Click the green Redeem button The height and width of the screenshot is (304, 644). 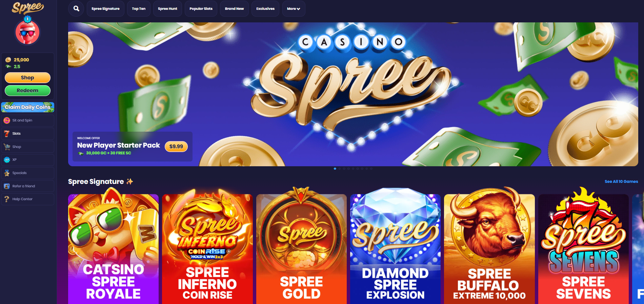[x=27, y=91]
